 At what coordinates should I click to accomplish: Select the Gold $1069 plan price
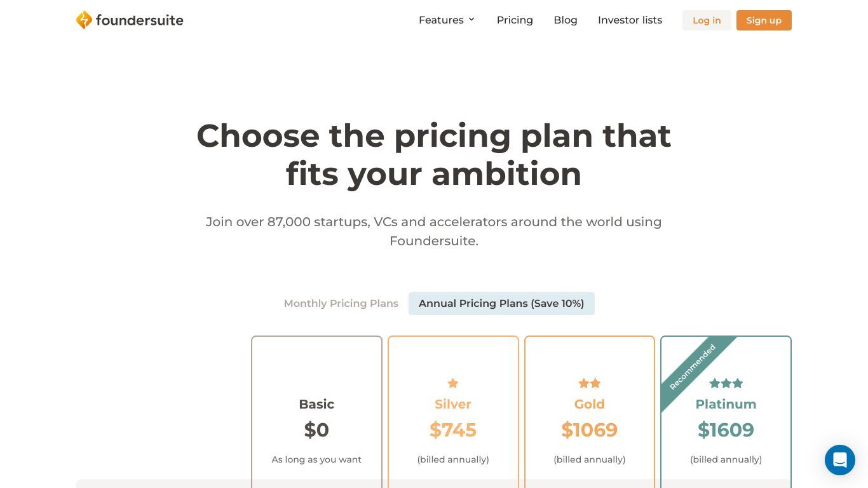tap(590, 430)
